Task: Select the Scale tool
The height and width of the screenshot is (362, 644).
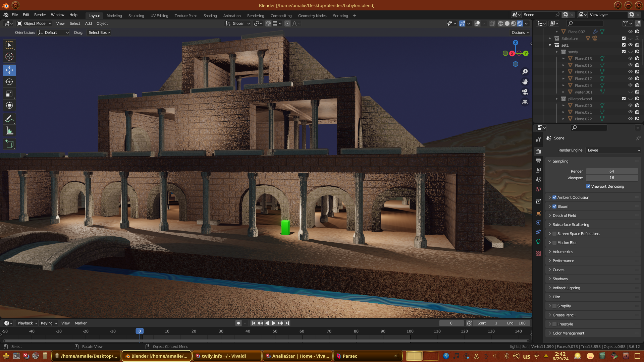Action: [x=9, y=94]
